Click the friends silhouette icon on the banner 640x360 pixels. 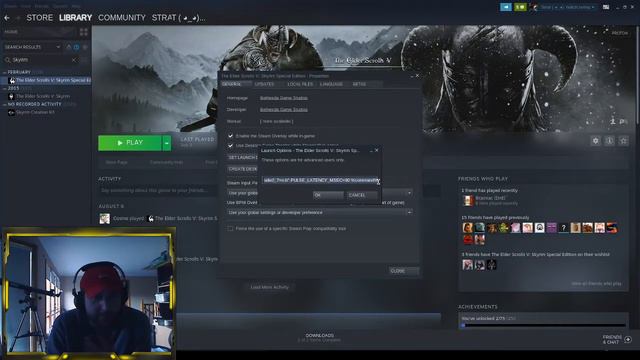(x=613, y=121)
